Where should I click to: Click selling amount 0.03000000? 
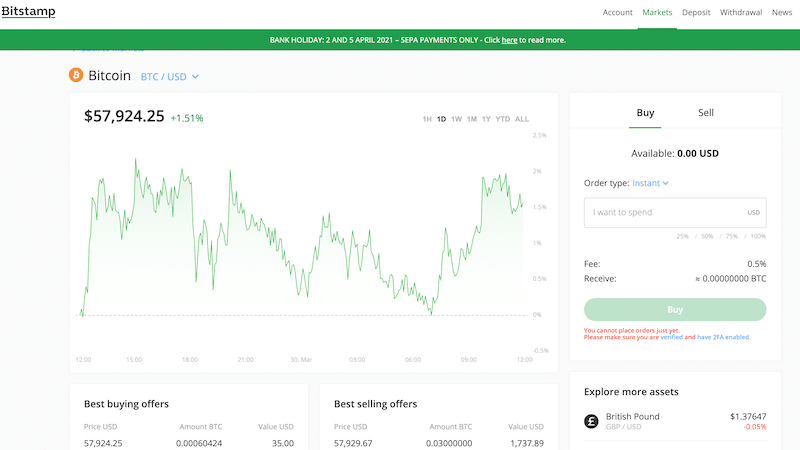point(449,443)
